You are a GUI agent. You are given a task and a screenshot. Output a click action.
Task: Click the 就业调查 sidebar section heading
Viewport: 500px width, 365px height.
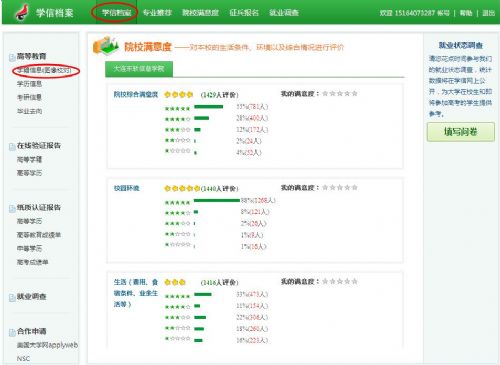[x=32, y=296]
